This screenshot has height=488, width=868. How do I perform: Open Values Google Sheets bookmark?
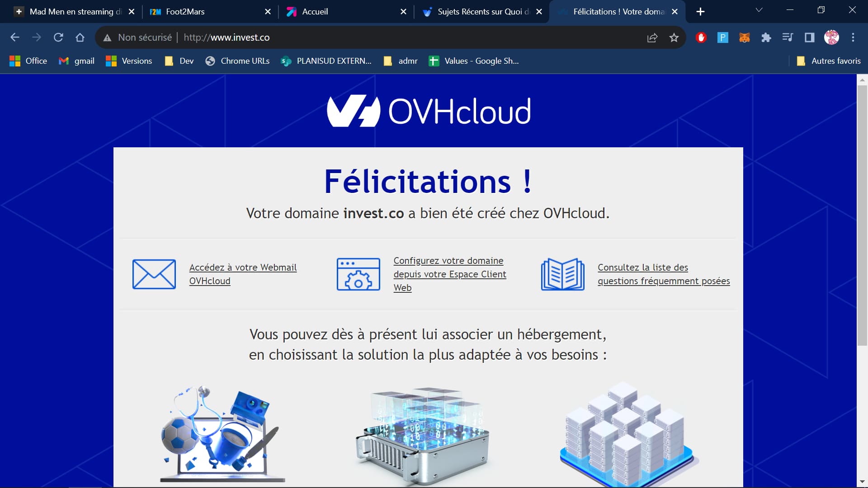tap(474, 61)
